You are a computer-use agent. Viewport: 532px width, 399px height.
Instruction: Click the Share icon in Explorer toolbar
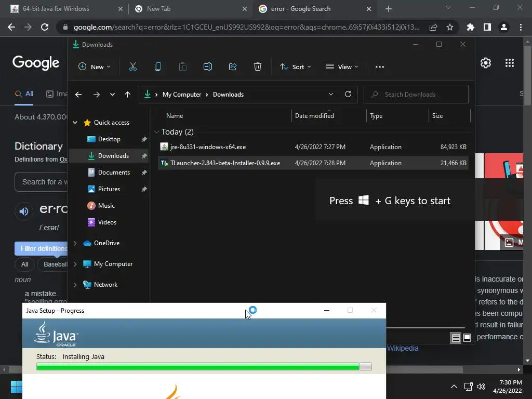click(233, 67)
